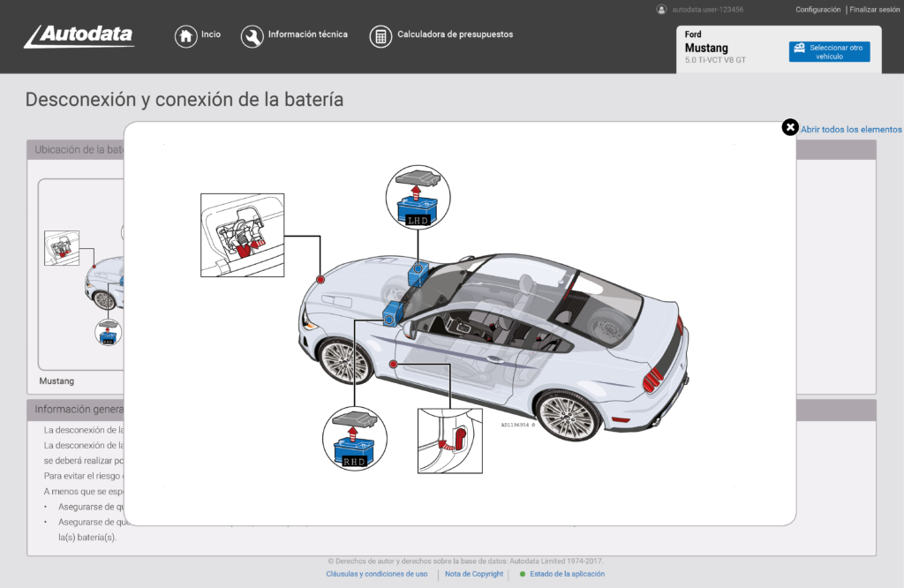Screen dimensions: 904x588
Task: Click the user profile avatar icon
Action: [x=661, y=10]
